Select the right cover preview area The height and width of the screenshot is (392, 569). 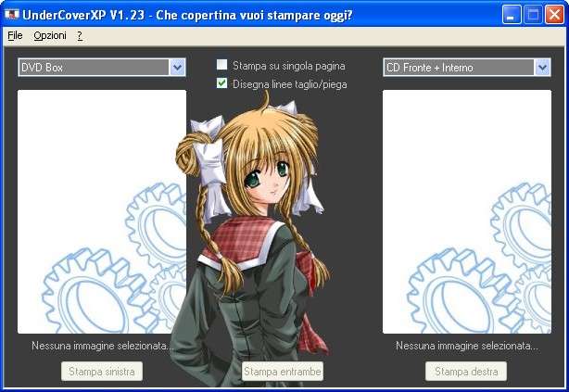pyautogui.click(x=467, y=211)
